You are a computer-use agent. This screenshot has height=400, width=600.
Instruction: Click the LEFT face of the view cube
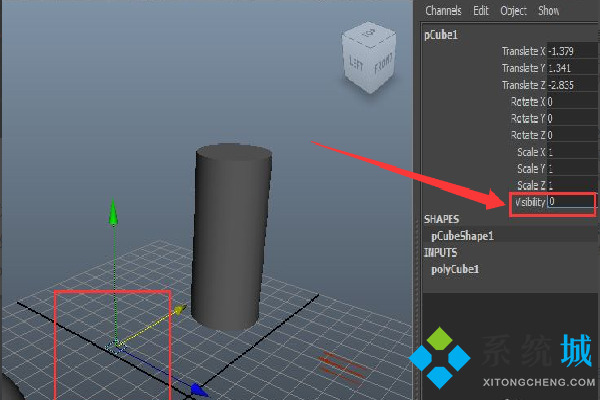(x=356, y=64)
